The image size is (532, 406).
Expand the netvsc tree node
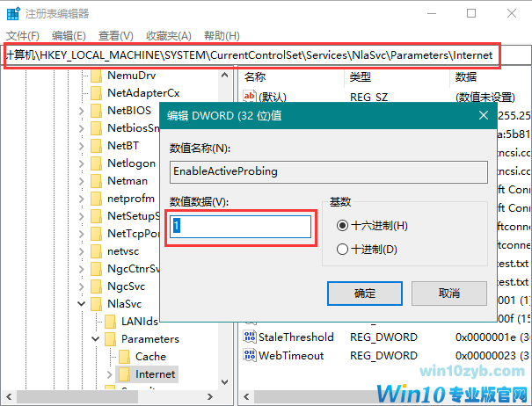pyautogui.click(x=82, y=251)
